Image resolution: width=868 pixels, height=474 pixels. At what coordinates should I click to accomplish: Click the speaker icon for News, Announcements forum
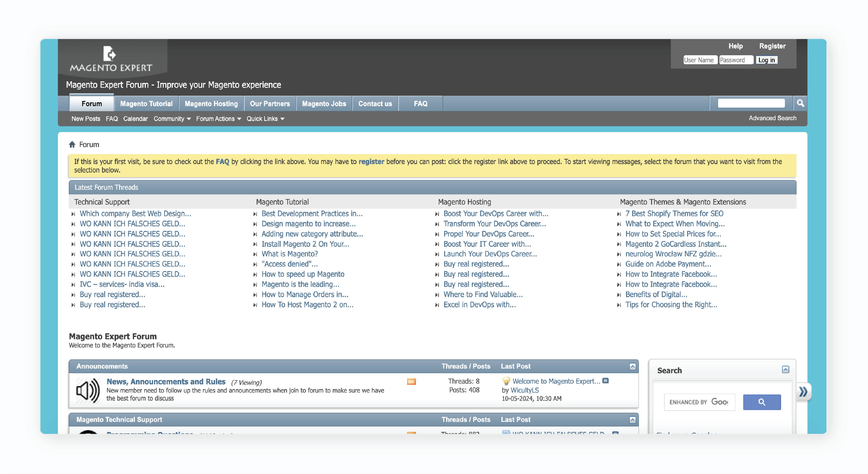[x=88, y=390]
